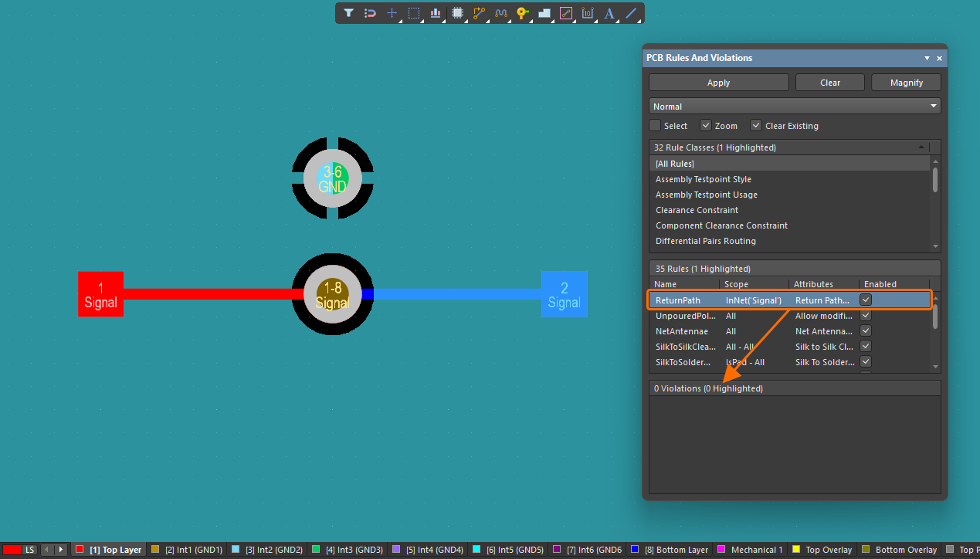Open the Normal highlight mode dropdown
The image size is (980, 559).
795,107
